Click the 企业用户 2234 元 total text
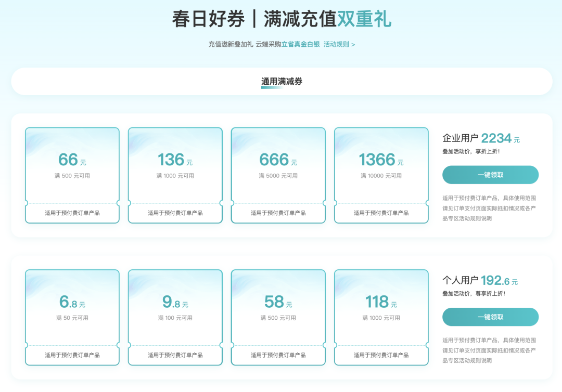The height and width of the screenshot is (392, 562). click(x=481, y=138)
